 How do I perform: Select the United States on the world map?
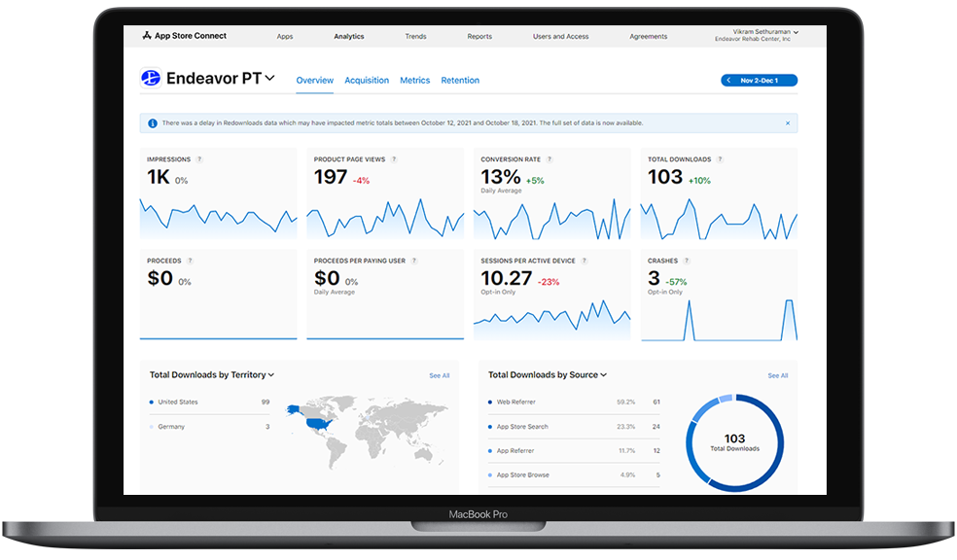click(x=316, y=423)
